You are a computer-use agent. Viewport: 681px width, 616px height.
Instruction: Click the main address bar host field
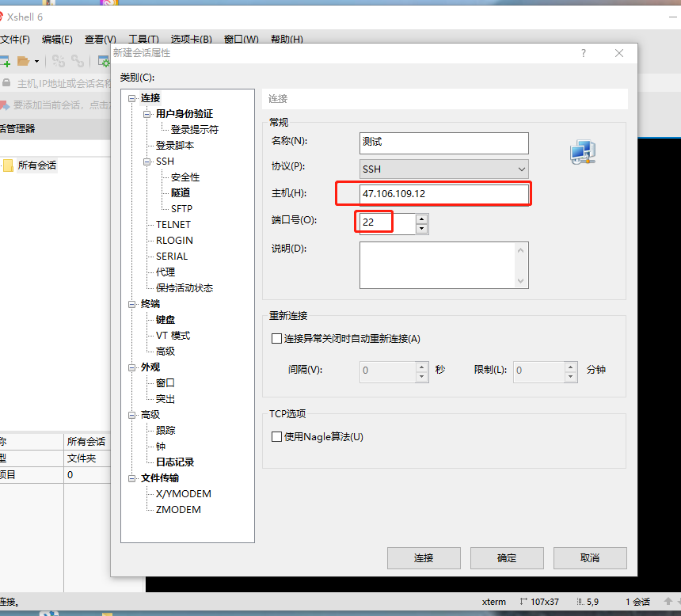[63, 83]
